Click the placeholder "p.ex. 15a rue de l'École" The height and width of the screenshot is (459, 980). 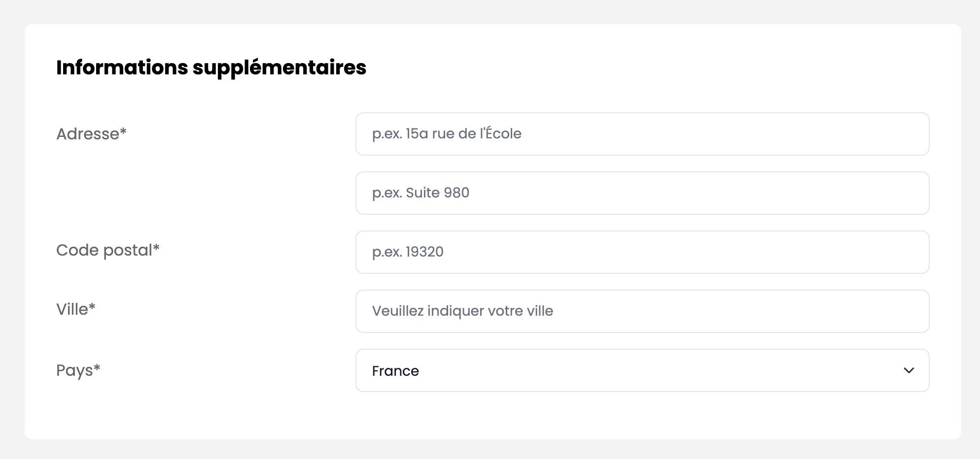[x=447, y=133]
